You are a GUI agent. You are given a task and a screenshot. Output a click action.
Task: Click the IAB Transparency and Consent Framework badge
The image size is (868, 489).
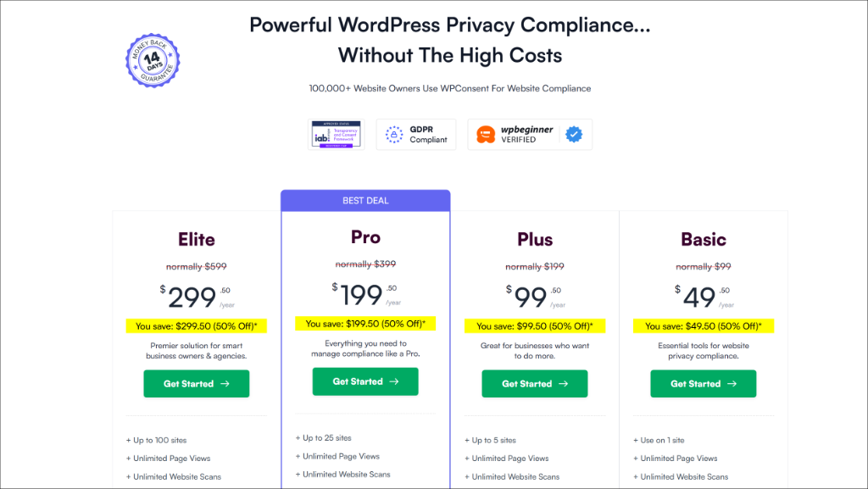coord(334,134)
